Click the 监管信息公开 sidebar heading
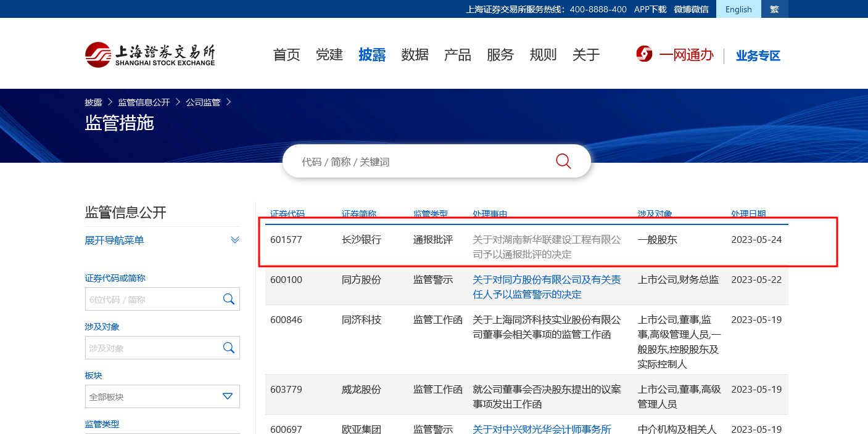 point(126,213)
